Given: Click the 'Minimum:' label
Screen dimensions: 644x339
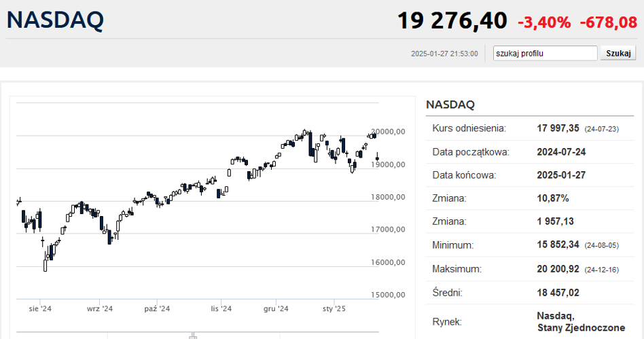Looking at the screenshot, I should [452, 245].
